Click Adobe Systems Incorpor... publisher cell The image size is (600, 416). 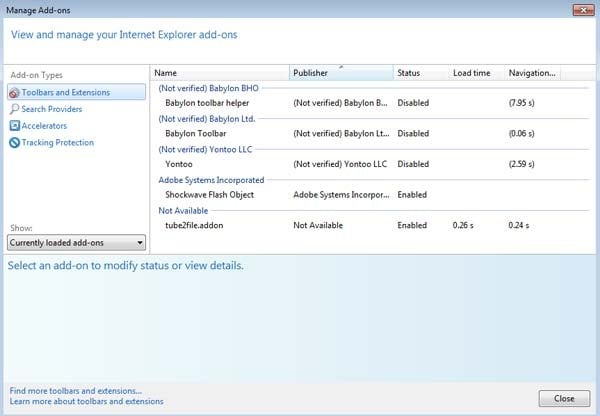pos(341,195)
